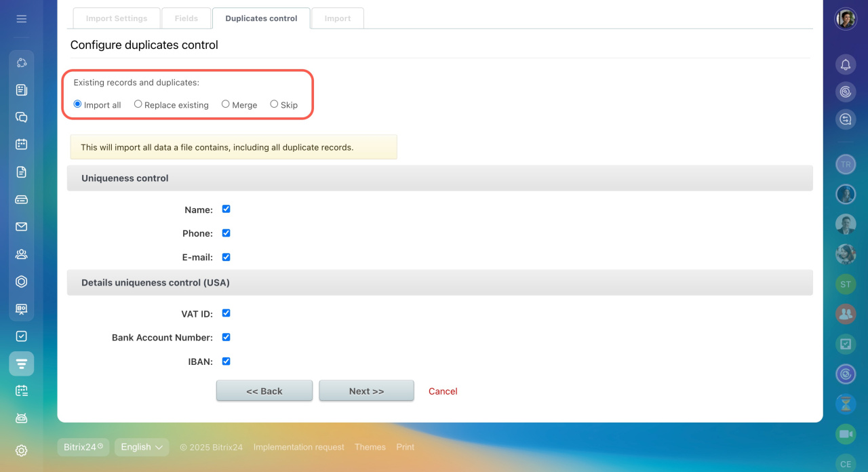Open the man in suit contact avatar

[846, 224]
